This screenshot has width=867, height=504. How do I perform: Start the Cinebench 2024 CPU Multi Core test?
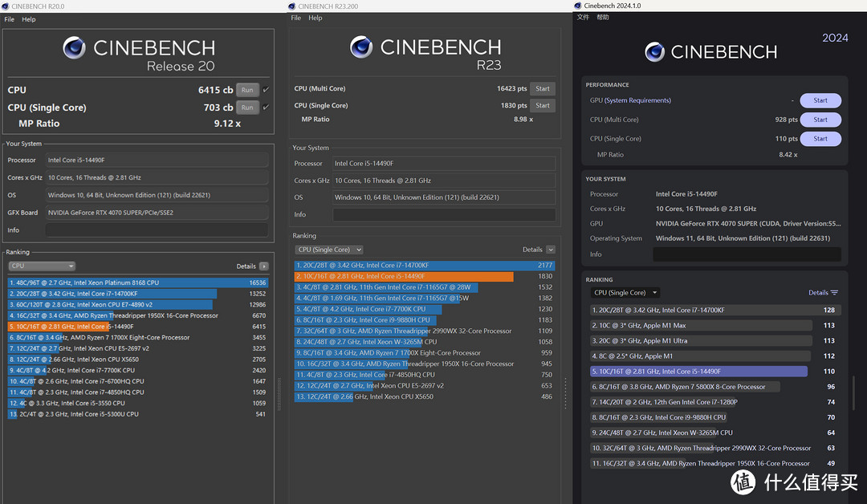tap(820, 120)
